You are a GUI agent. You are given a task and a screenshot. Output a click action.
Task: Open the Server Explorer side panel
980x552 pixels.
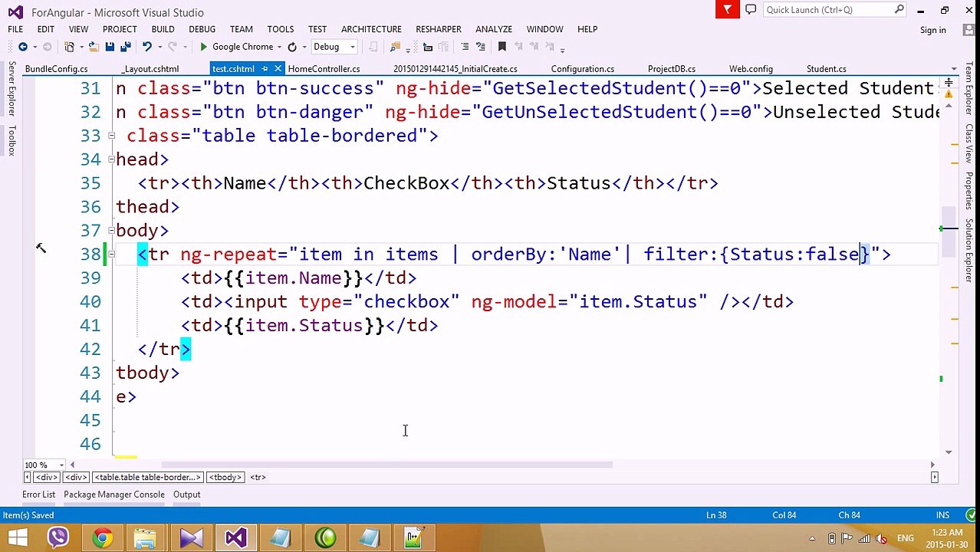tap(12, 89)
